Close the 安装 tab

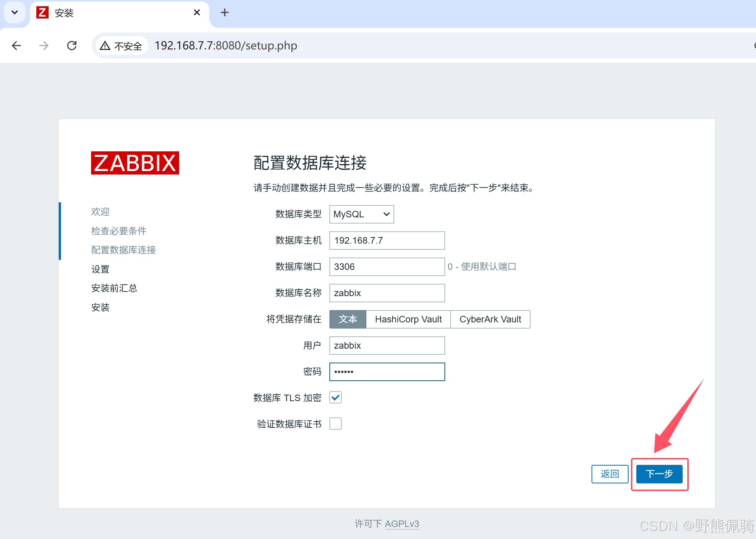[x=197, y=13]
